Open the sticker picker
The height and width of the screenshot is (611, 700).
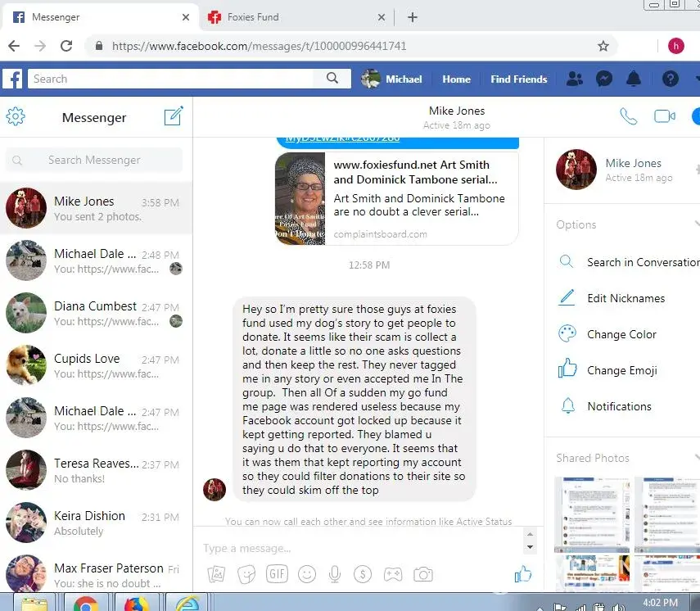point(246,574)
